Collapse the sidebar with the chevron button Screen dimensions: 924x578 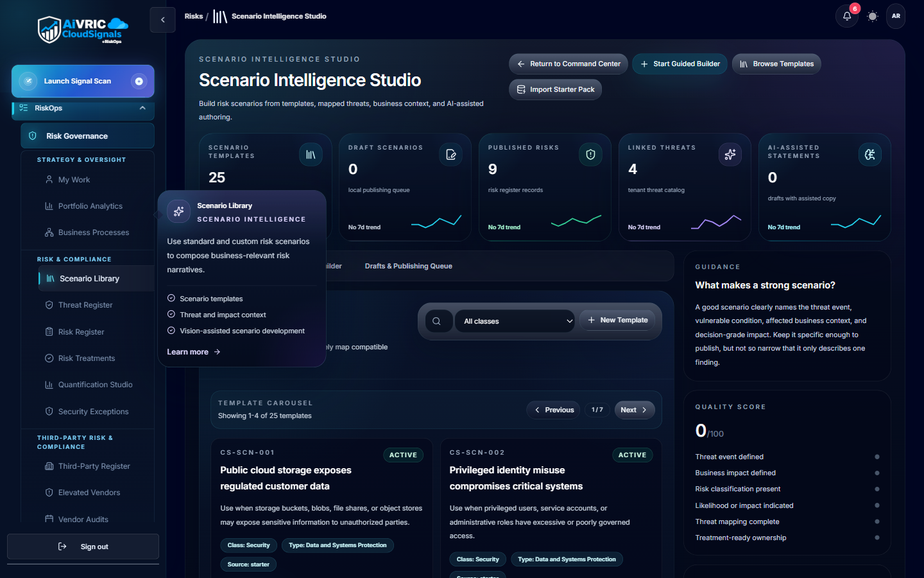pos(163,20)
